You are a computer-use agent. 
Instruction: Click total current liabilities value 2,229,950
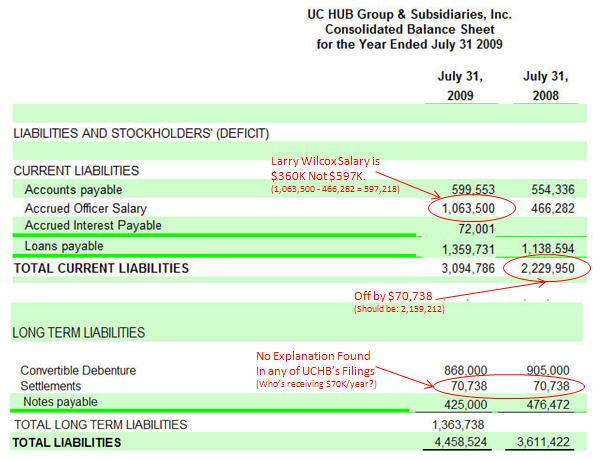(547, 268)
